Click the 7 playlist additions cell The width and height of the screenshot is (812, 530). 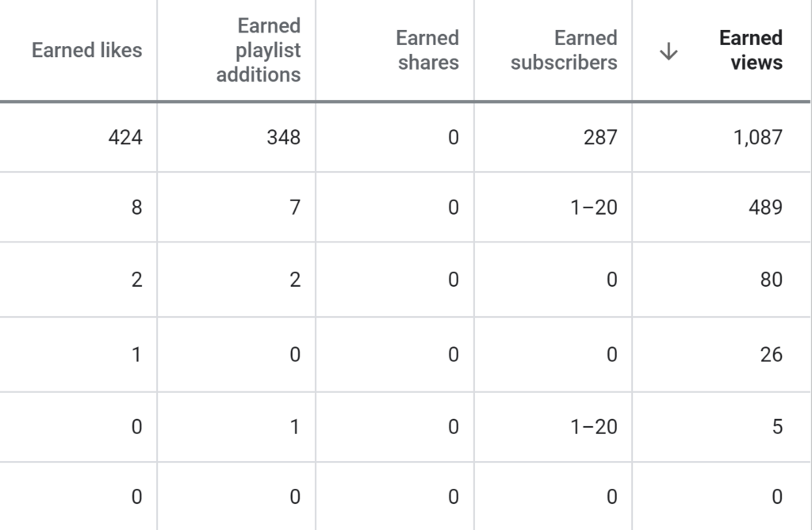(x=295, y=208)
